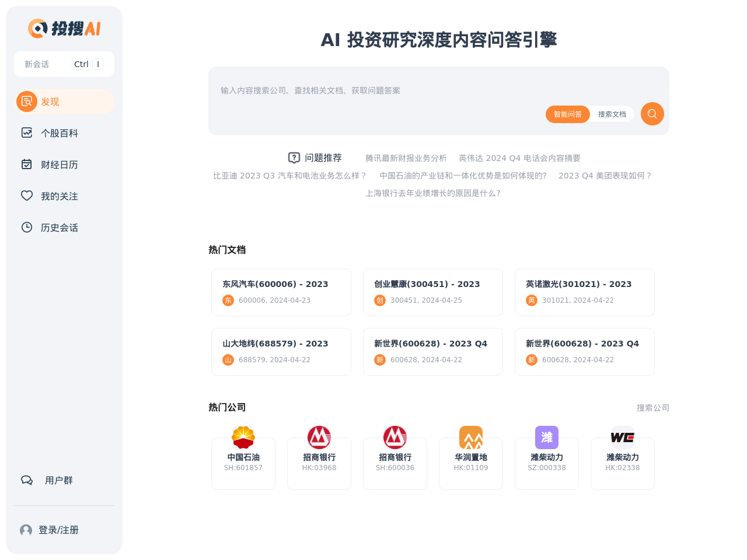Click the 用户群 chat bubbles icon

coord(27,480)
